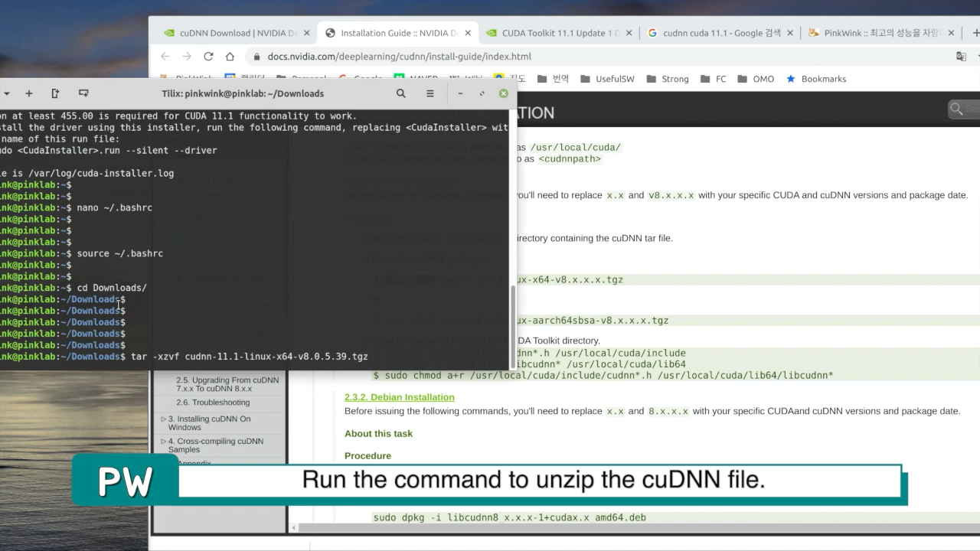The height and width of the screenshot is (551, 980).
Task: Click the sudo dpkg -i libcudnn8 command
Action: [x=509, y=518]
